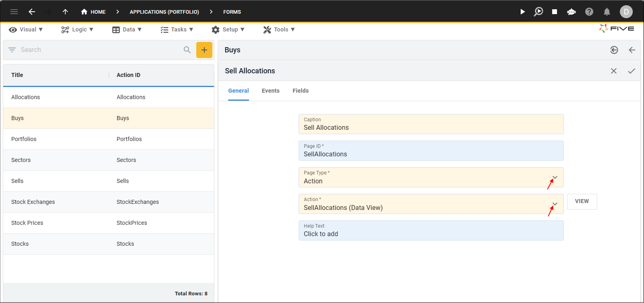Click APPLICATIONS (PORTFOLIO) breadcrumb
This screenshot has height=303, width=644.
[x=164, y=12]
